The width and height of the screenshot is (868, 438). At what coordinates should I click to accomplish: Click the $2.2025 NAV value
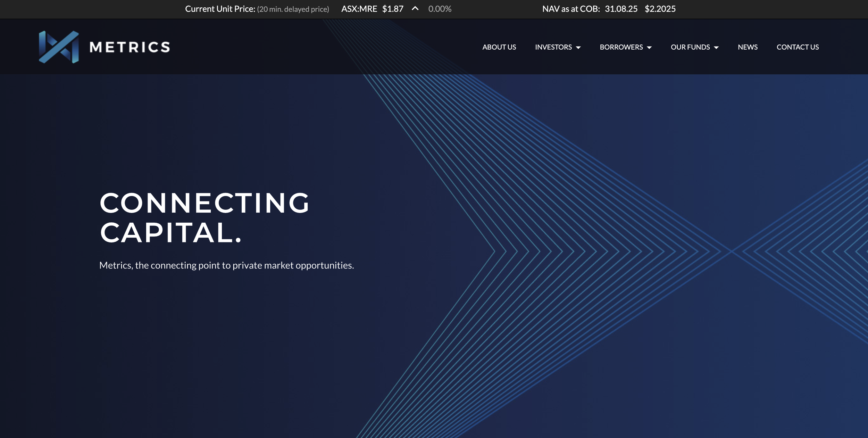tap(660, 9)
